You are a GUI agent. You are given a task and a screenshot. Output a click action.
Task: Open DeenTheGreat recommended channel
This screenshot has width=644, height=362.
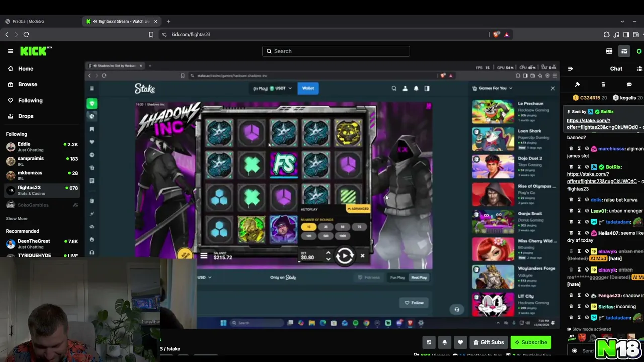pyautogui.click(x=42, y=244)
